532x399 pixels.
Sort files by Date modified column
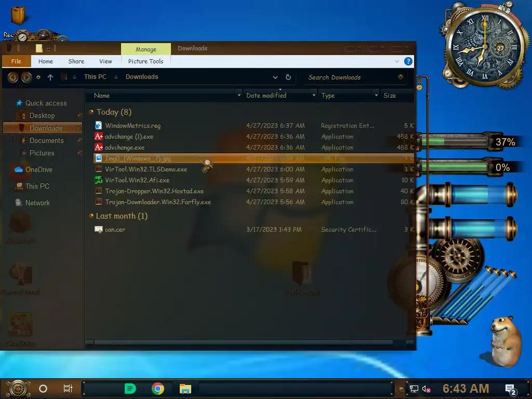pos(266,96)
